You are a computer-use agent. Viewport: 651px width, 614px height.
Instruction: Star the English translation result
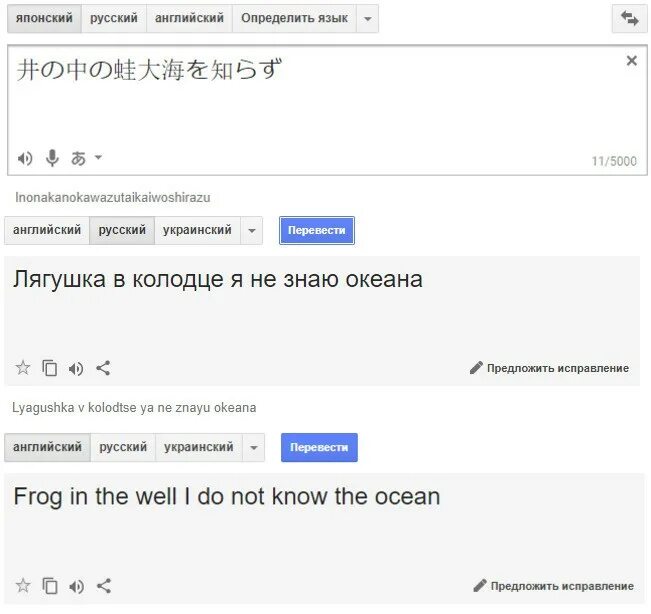[23, 586]
